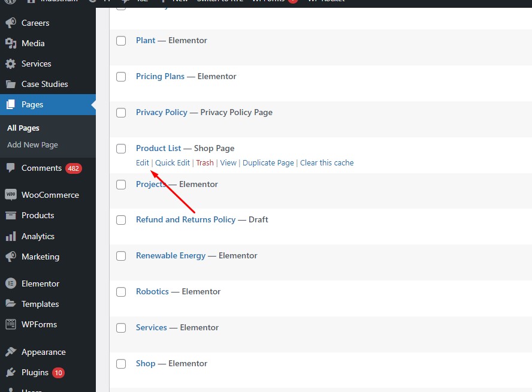Open the Product List title link
532x392 pixels.
[x=158, y=148]
